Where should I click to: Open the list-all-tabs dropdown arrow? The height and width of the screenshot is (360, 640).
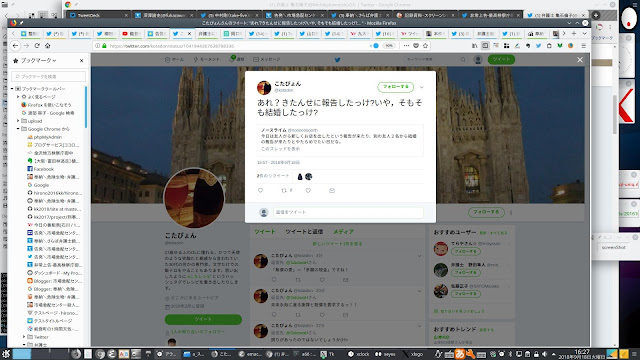[584, 33]
